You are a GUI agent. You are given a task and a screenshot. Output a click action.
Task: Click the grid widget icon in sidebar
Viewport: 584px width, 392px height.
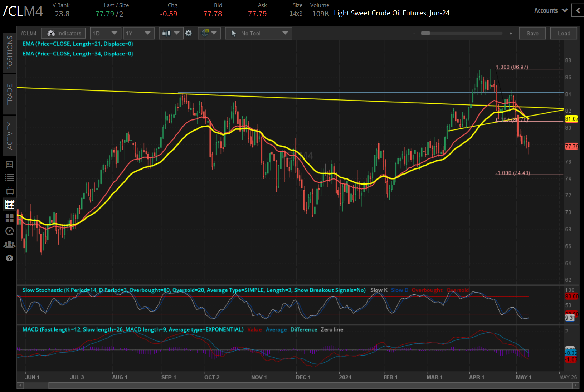coord(10,218)
